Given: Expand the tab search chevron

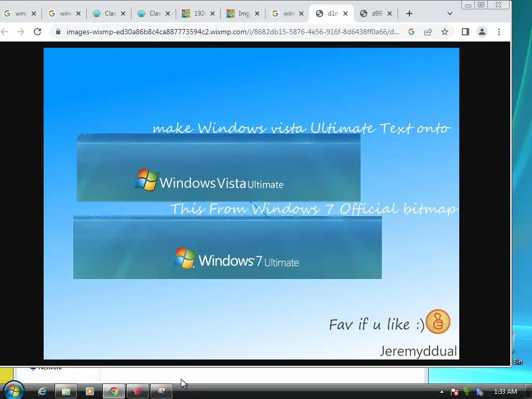Looking at the screenshot, I should (x=449, y=14).
